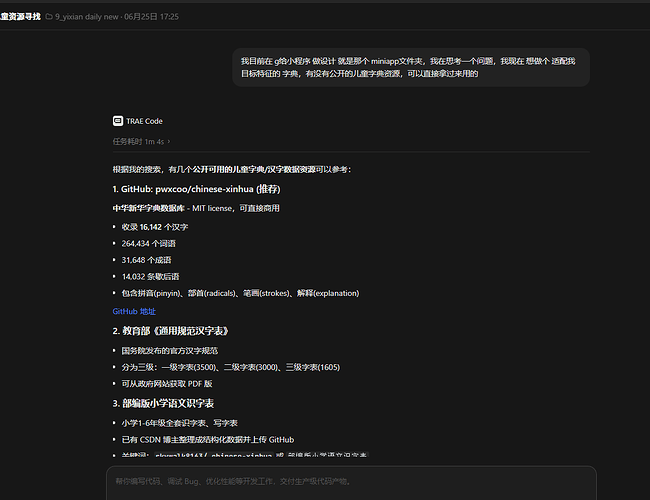Open the GitHub 地址 link
Viewport: 650px width, 500px height.
click(x=134, y=311)
